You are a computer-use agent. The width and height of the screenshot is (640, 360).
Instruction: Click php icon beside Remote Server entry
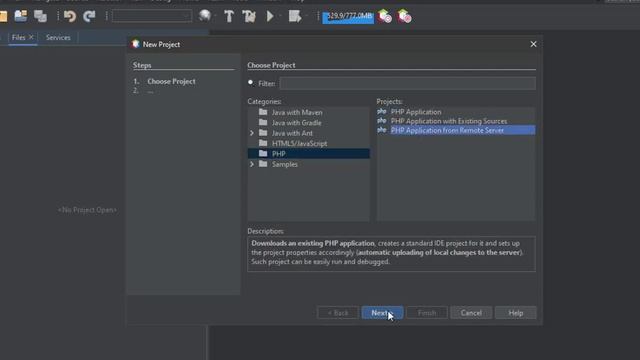pyautogui.click(x=382, y=130)
